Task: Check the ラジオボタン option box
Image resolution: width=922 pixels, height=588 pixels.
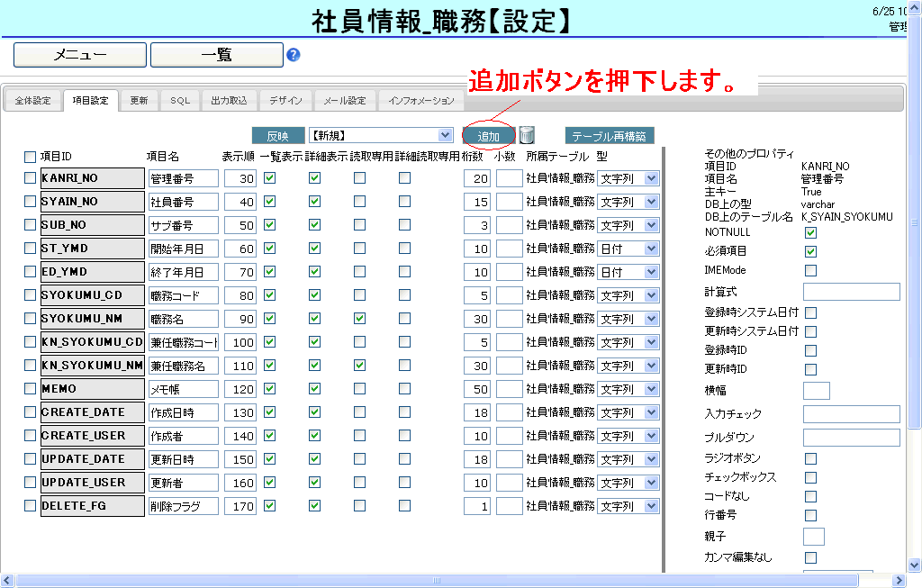Action: [x=810, y=459]
